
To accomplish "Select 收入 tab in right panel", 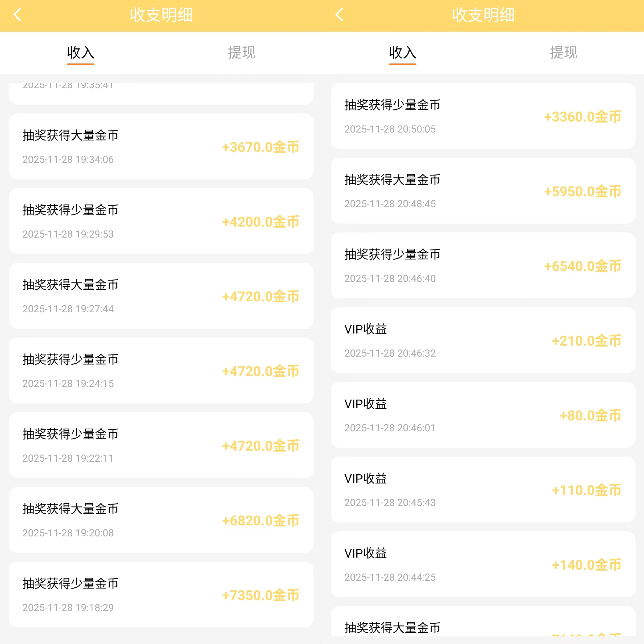I will pos(402,53).
